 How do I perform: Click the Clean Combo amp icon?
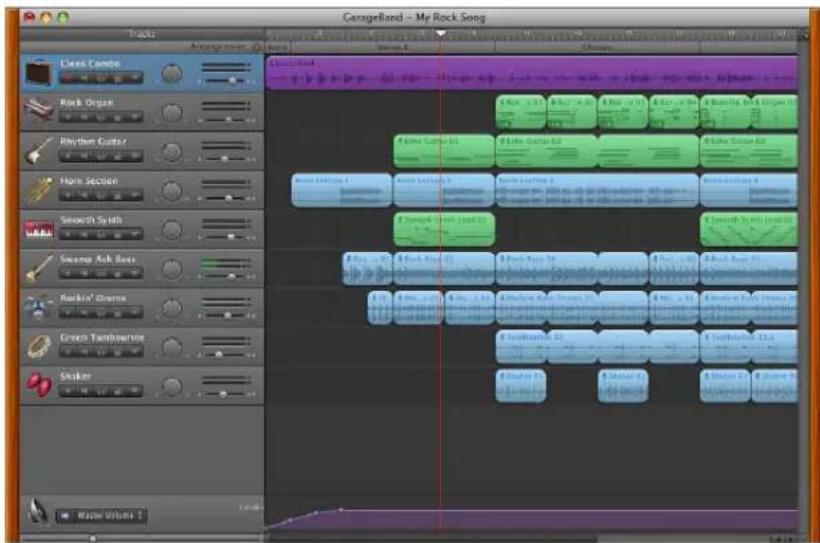[39, 72]
